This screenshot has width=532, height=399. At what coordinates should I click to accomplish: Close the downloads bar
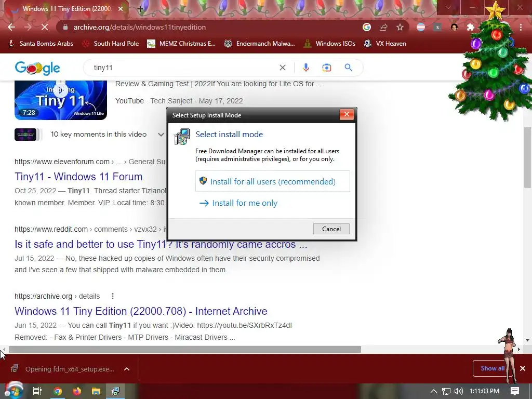tap(523, 368)
